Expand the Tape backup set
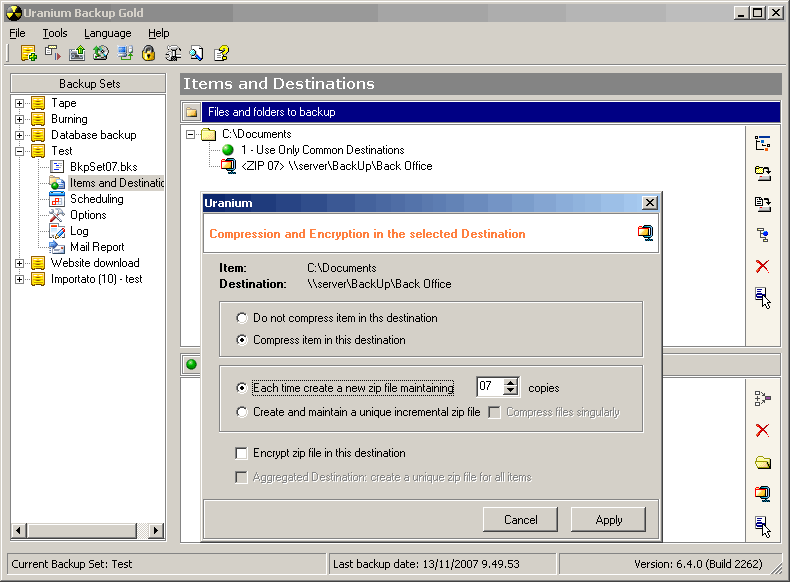 [19, 103]
